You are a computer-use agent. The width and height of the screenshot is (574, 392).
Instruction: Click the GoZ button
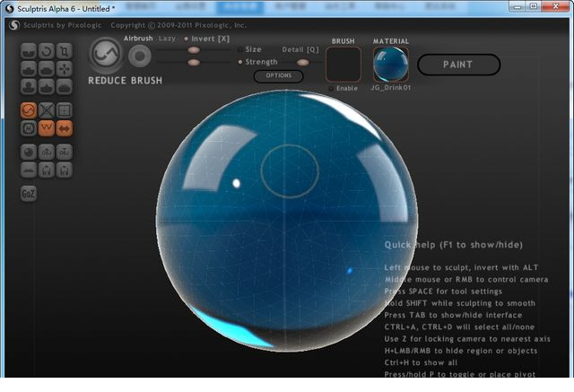[29, 194]
